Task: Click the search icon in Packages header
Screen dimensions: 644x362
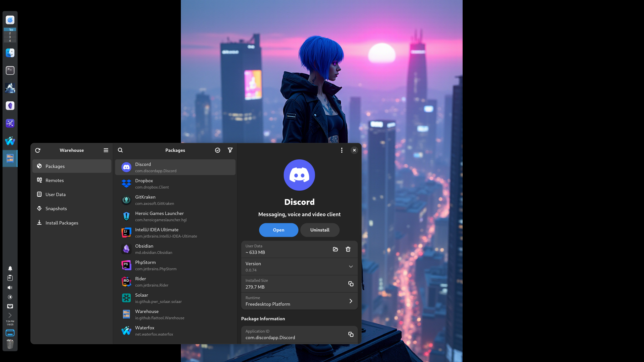Action: 120,150
